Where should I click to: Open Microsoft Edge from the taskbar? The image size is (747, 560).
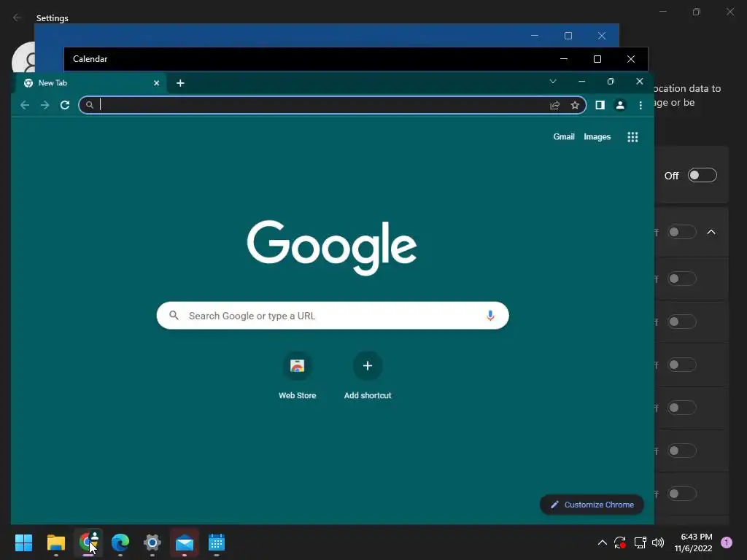tap(120, 542)
